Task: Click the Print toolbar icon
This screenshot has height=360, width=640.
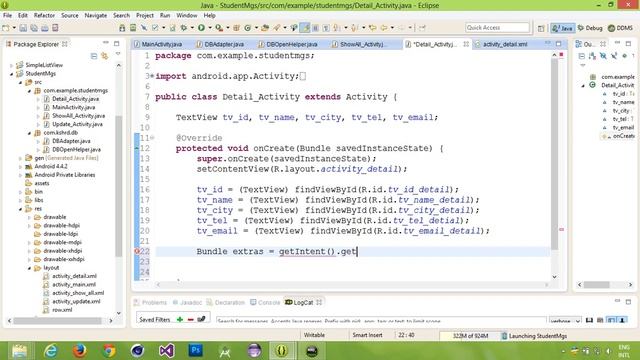Action: pyautogui.click(x=44, y=28)
